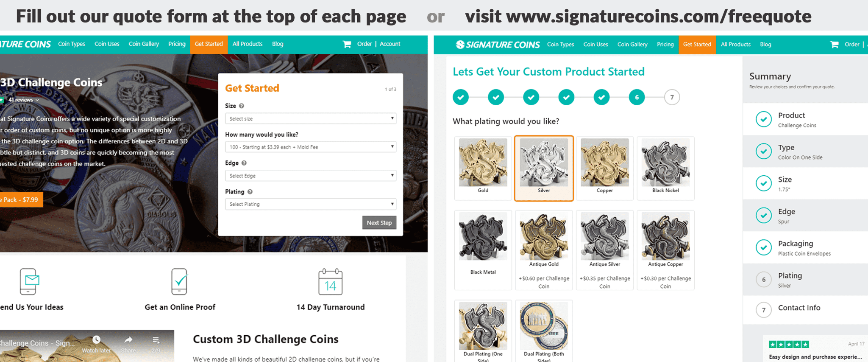Open Coin Gallery in the left navbar
868x362 pixels.
click(144, 44)
